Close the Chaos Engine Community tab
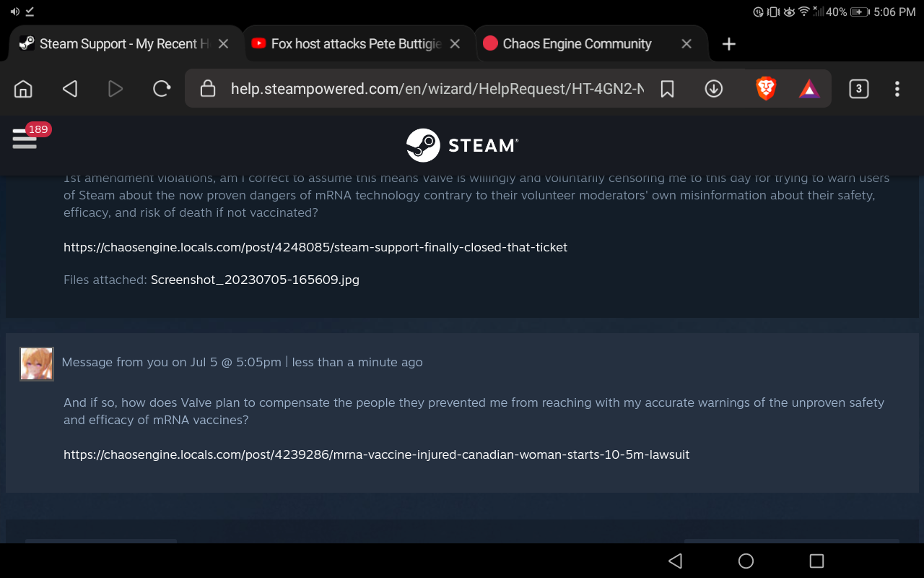 (687, 44)
